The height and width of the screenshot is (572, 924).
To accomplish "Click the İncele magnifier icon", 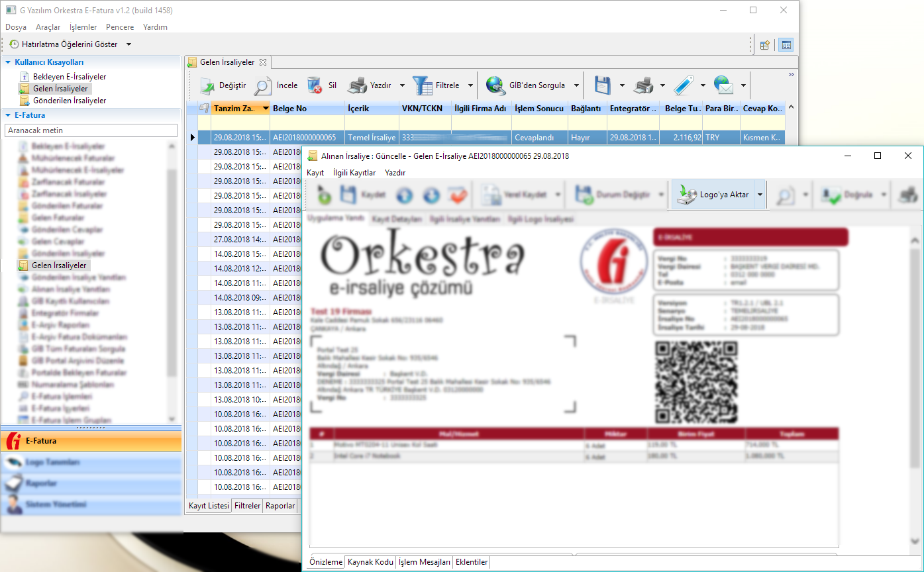I will (x=263, y=85).
